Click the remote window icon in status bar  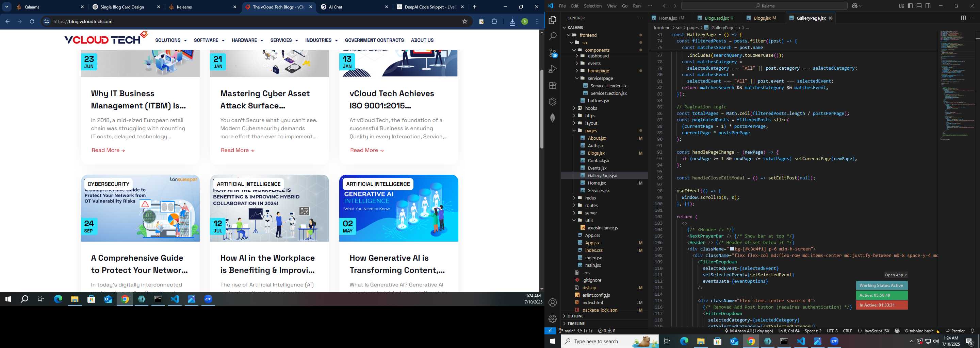click(550, 331)
